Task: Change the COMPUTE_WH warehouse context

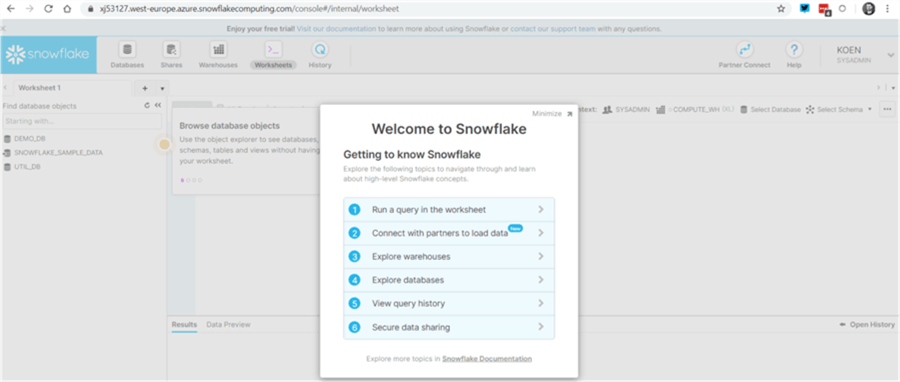Action: (695, 109)
